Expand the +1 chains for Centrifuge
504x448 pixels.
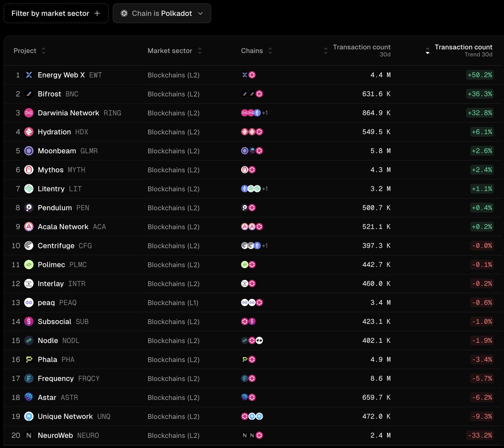(265, 245)
